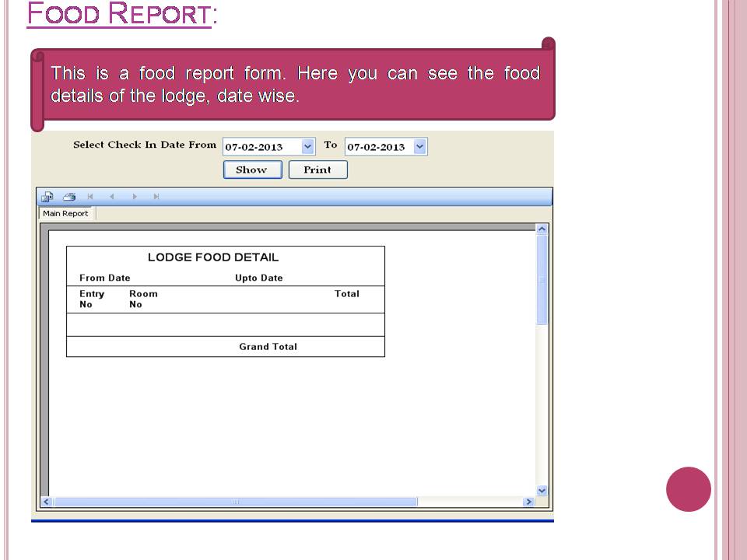Go to next report page
Viewport: 747px width, 560px height.
[135, 197]
